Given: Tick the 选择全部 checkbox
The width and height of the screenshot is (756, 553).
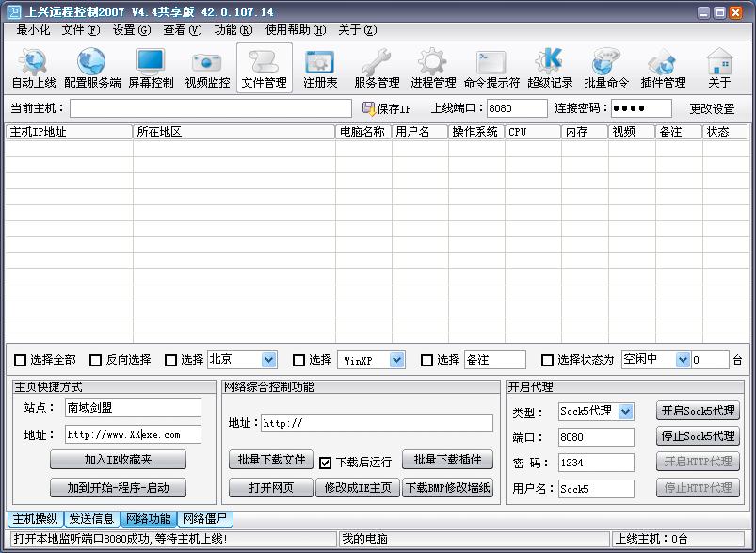Looking at the screenshot, I should tap(20, 360).
